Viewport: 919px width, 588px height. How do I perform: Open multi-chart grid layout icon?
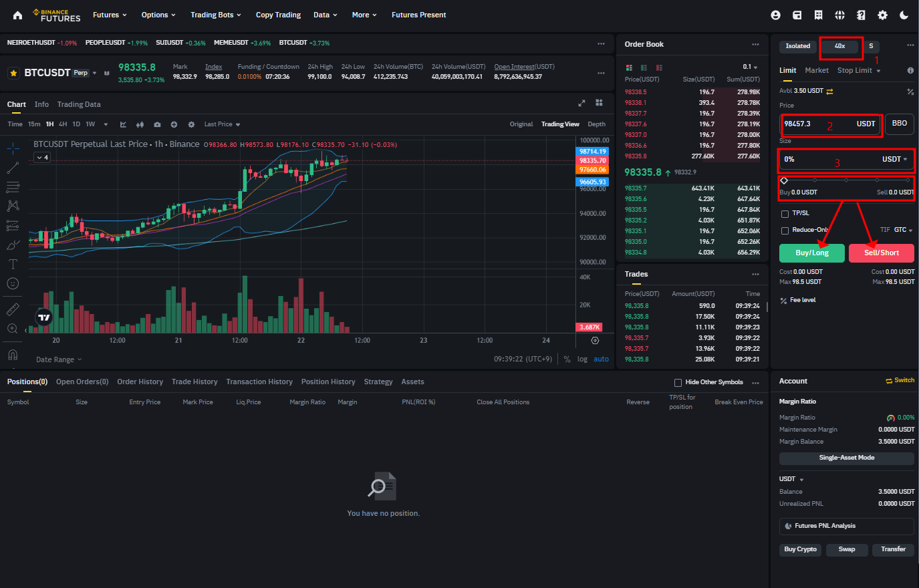599,103
